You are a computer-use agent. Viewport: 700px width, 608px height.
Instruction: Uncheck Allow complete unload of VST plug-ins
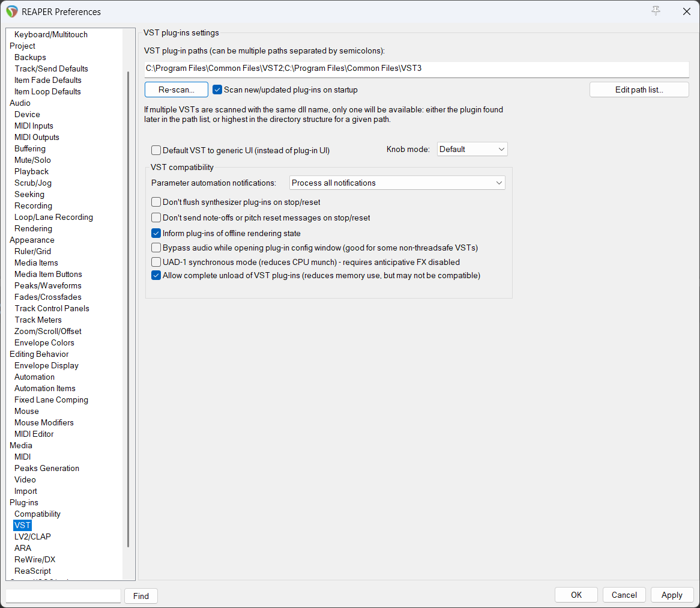tap(156, 275)
